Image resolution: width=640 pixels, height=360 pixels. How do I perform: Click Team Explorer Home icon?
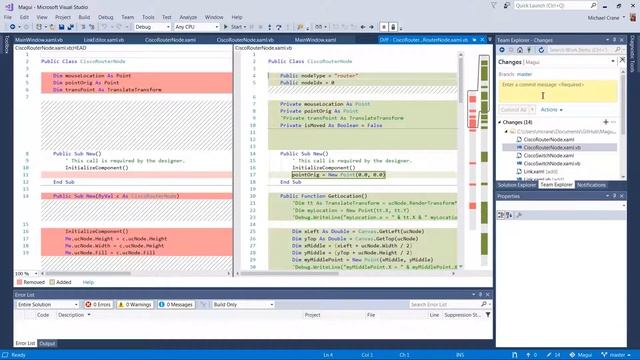click(520, 50)
